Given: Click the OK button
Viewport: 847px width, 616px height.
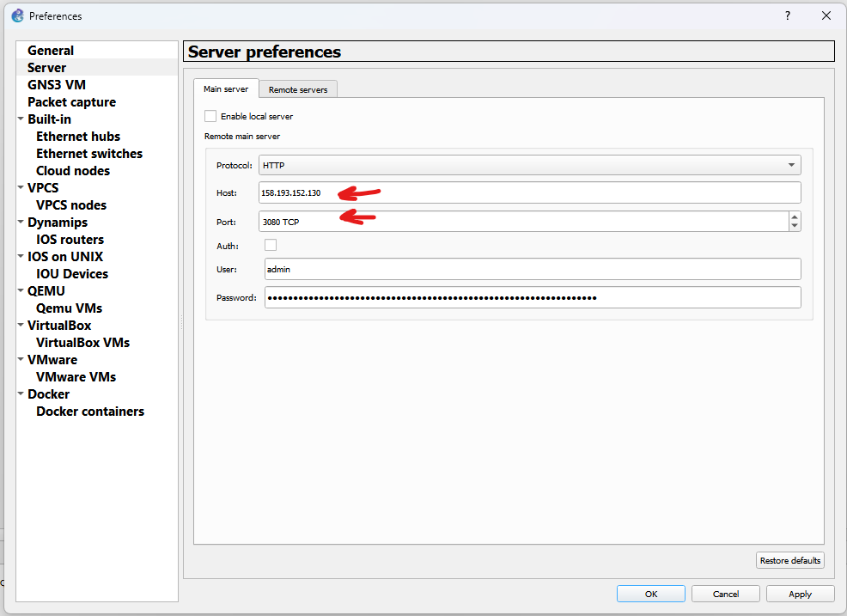Looking at the screenshot, I should pos(651,594).
